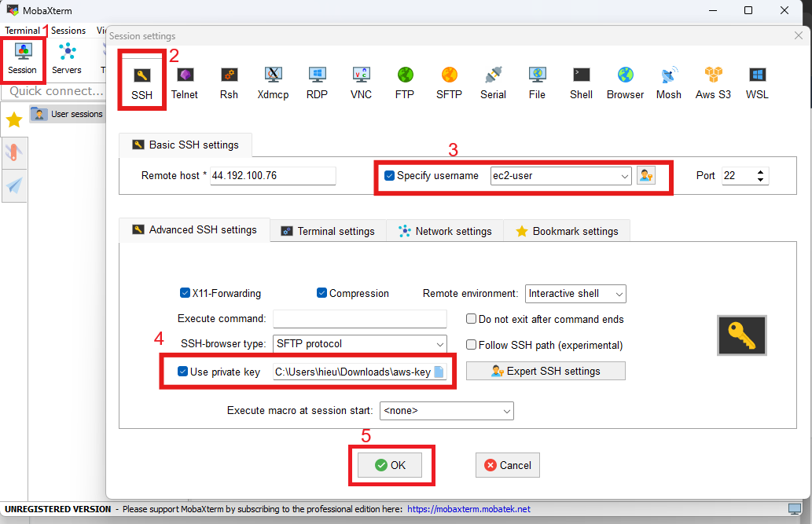
Task: Select the Mosh session type
Action: [x=669, y=82]
